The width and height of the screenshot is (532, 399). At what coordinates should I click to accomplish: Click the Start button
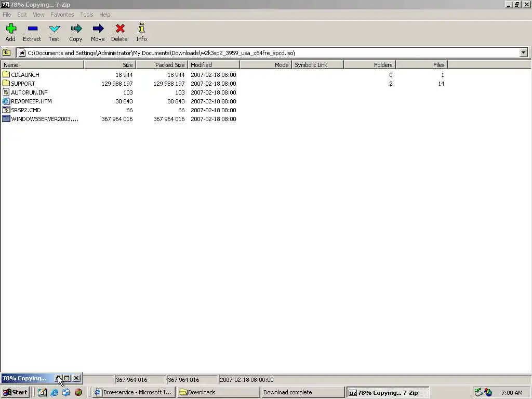[15, 392]
